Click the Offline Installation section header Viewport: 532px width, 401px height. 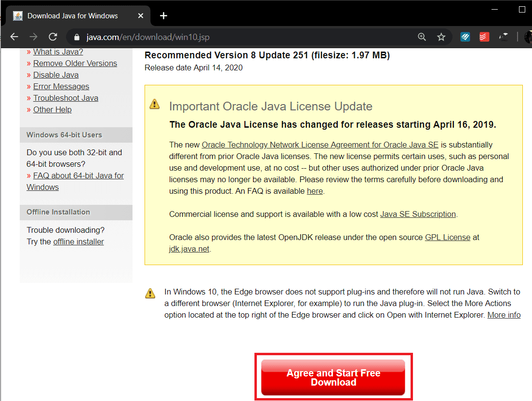(76, 212)
